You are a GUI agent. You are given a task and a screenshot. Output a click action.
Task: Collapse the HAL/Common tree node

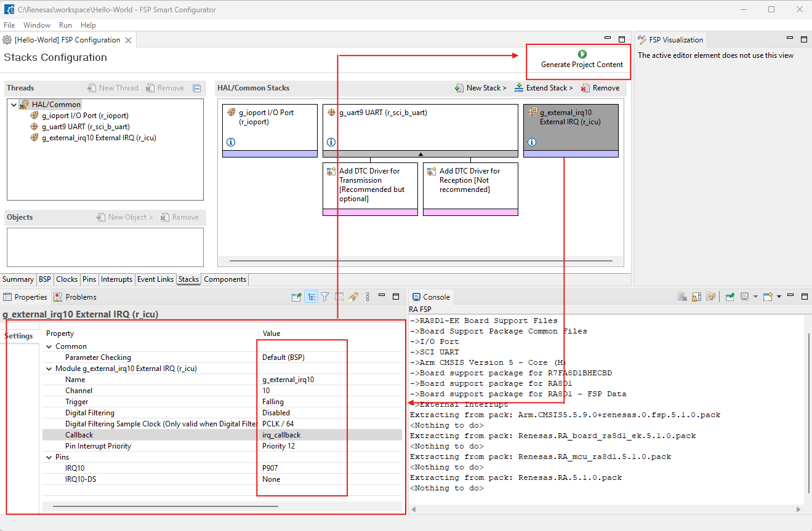pos(14,105)
